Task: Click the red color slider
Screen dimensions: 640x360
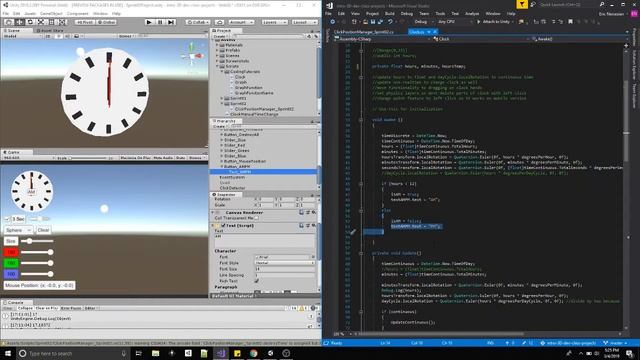Action: (37, 252)
